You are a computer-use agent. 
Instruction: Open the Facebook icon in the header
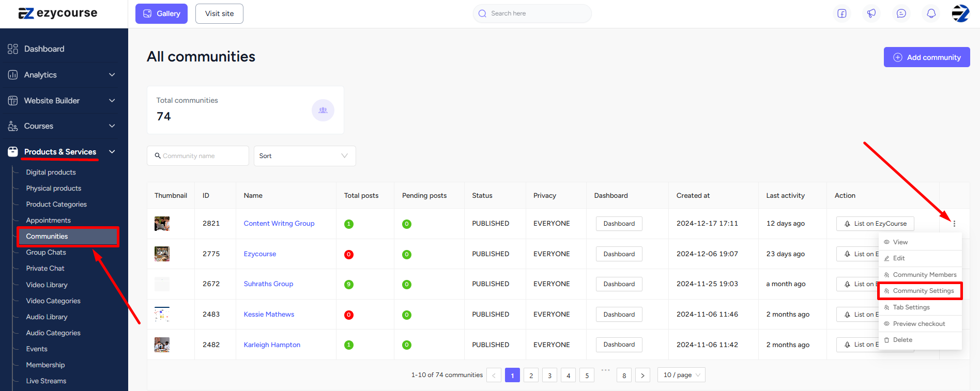click(x=842, y=13)
